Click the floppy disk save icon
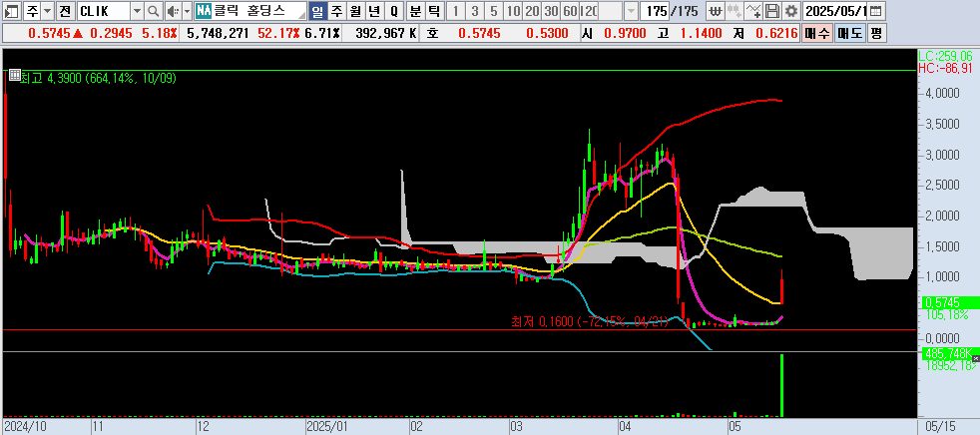 click(772, 11)
